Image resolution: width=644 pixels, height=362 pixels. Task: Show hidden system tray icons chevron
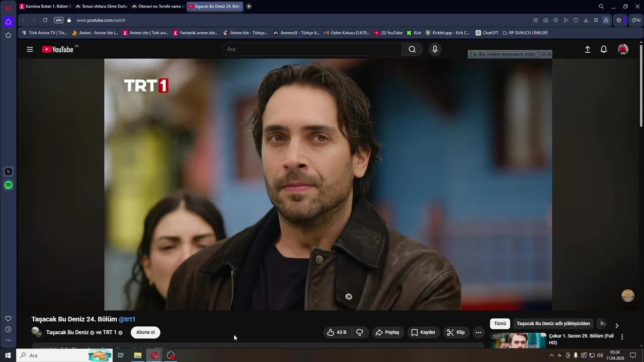pos(551,355)
